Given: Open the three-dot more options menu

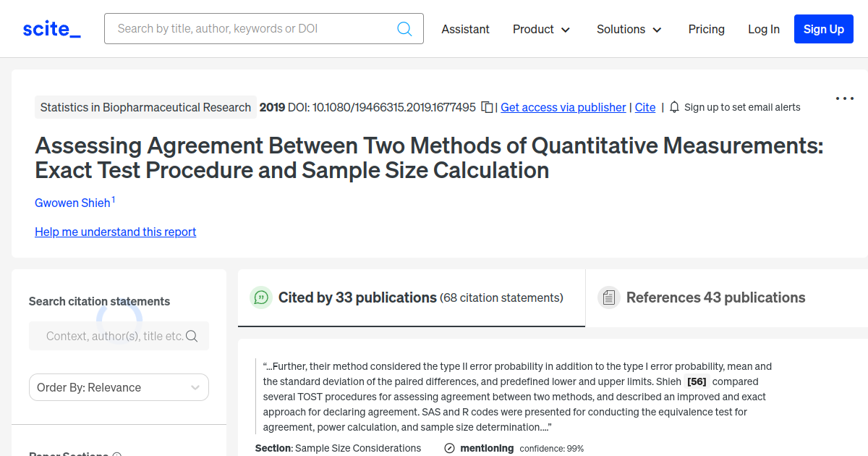Looking at the screenshot, I should (x=844, y=98).
